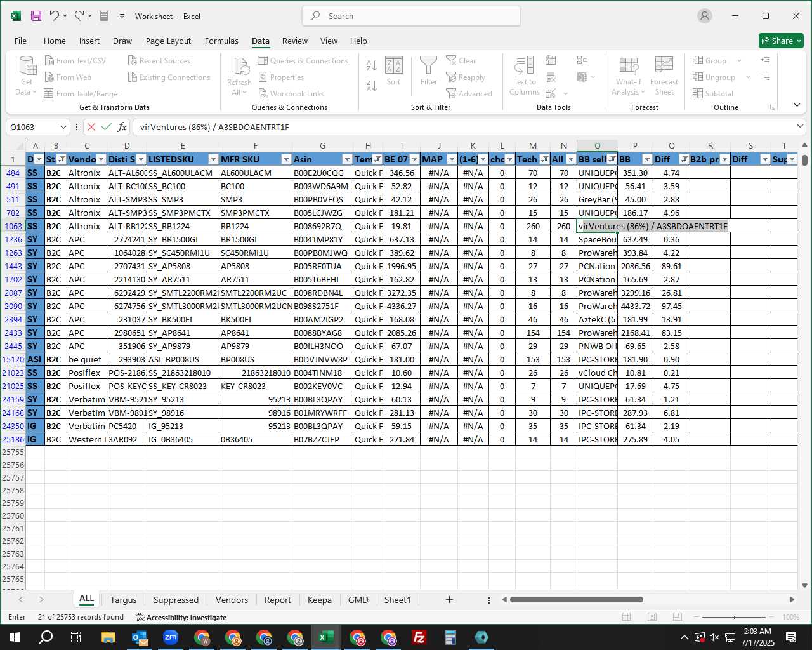The image size is (812, 650).
Task: Open FileZilla in taskbar
Action: pyautogui.click(x=419, y=637)
